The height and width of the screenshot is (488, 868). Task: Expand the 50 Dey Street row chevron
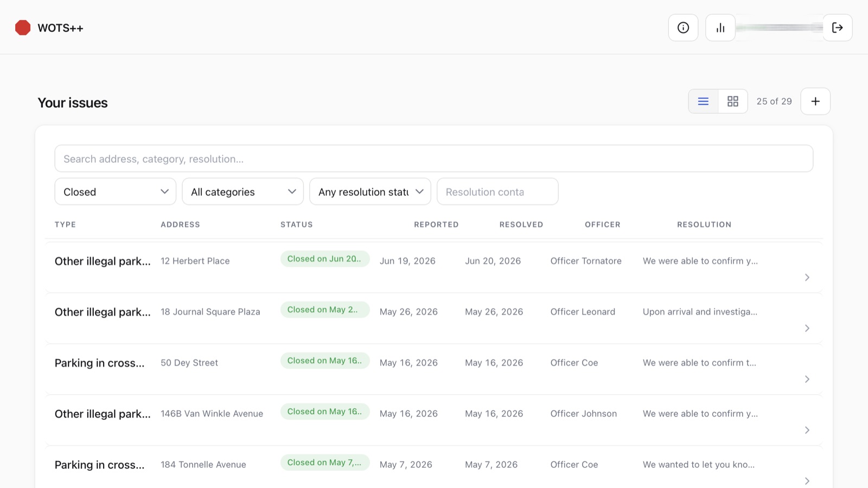pos(807,380)
